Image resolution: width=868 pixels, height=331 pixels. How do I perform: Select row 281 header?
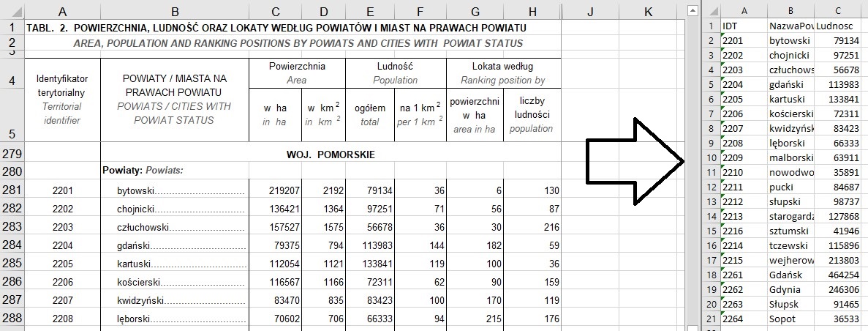(x=12, y=191)
